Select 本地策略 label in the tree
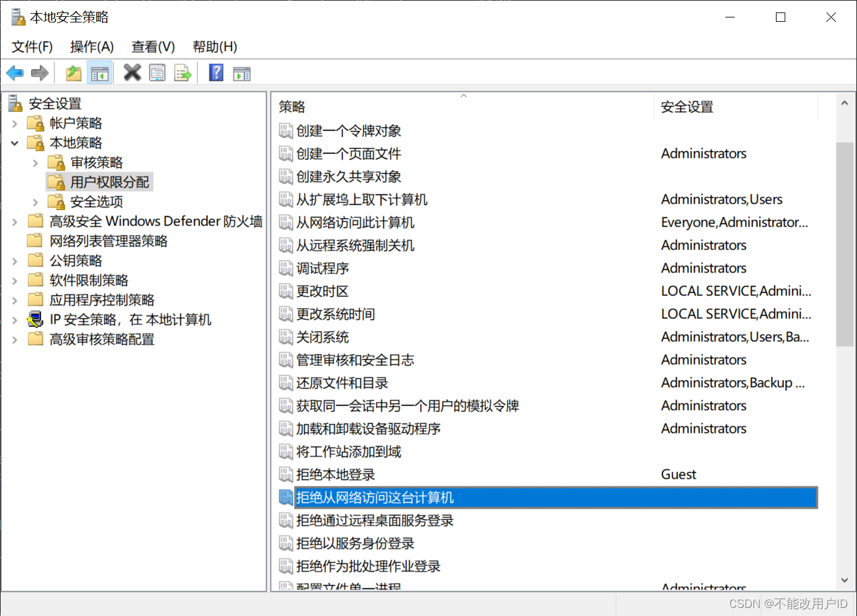The width and height of the screenshot is (857, 616). (x=76, y=143)
